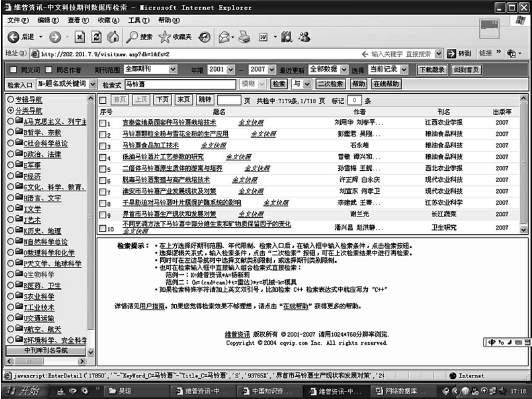Open the start year 2001 dropdown

coord(221,69)
